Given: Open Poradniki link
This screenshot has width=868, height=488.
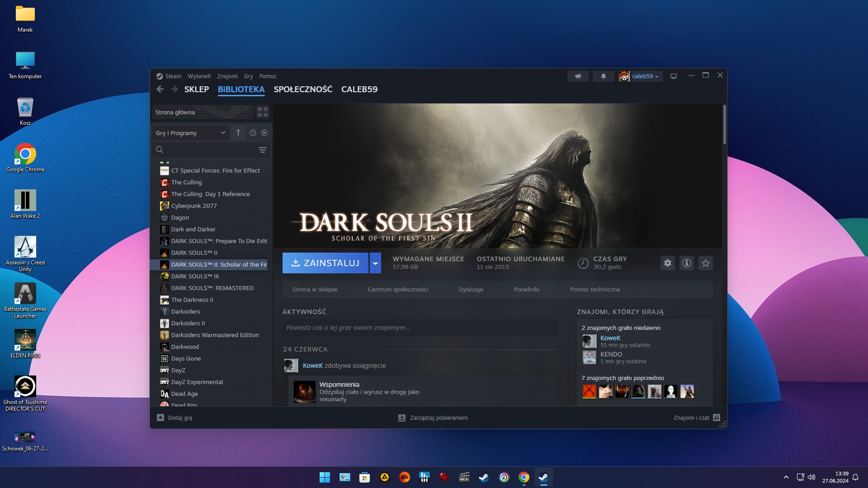Looking at the screenshot, I should [526, 290].
